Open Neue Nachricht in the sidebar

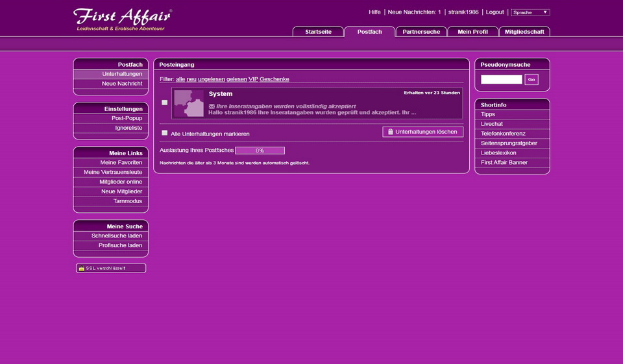click(121, 84)
